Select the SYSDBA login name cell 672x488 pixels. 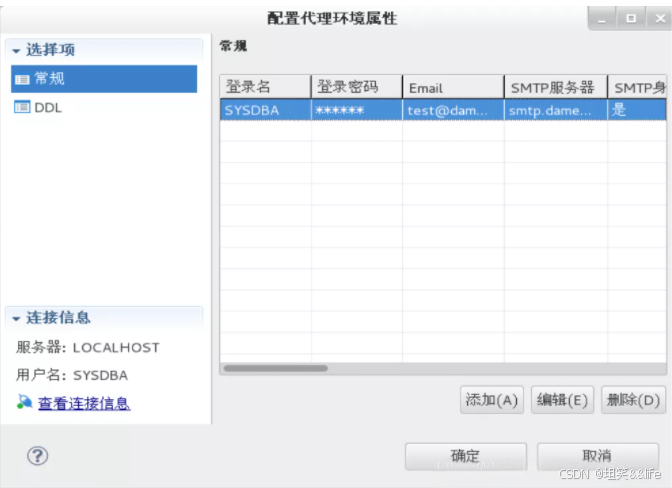[265, 110]
